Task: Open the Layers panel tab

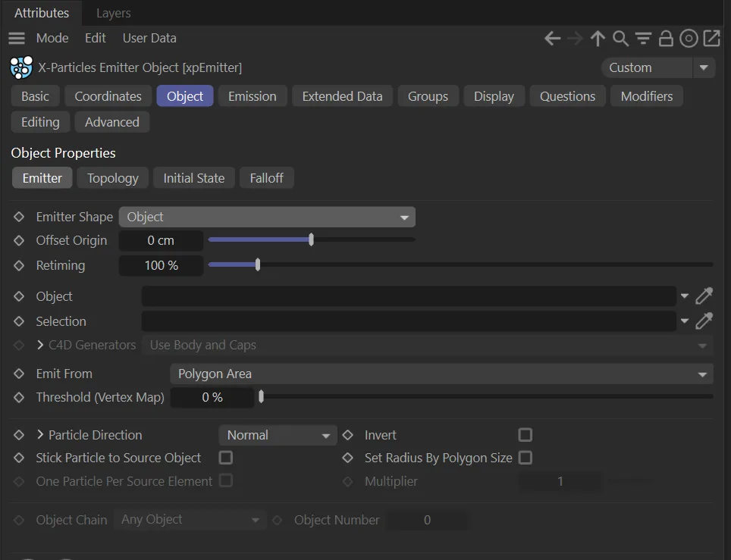Action: 113,13
